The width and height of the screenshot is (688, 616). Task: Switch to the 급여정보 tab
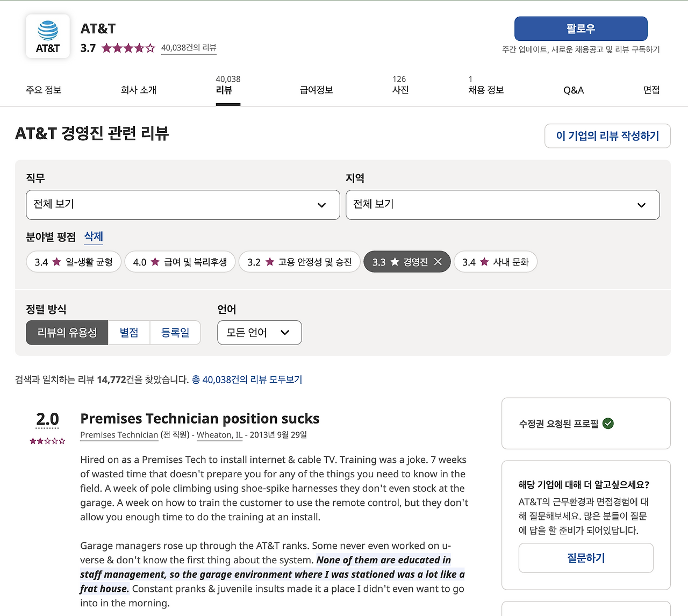click(317, 90)
